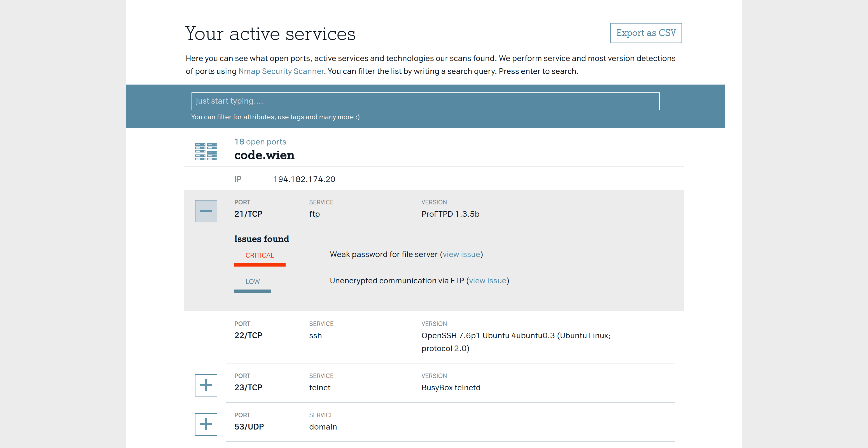
Task: Click the code.wien host name heading
Action: click(264, 155)
